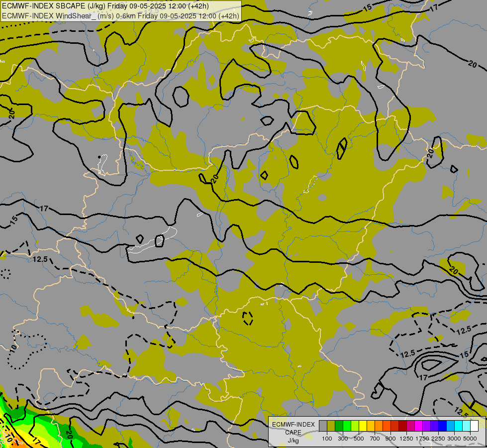This screenshot has width=487, height=448.
Task: Click the 3000 legend value label
Action: pyautogui.click(x=454, y=439)
